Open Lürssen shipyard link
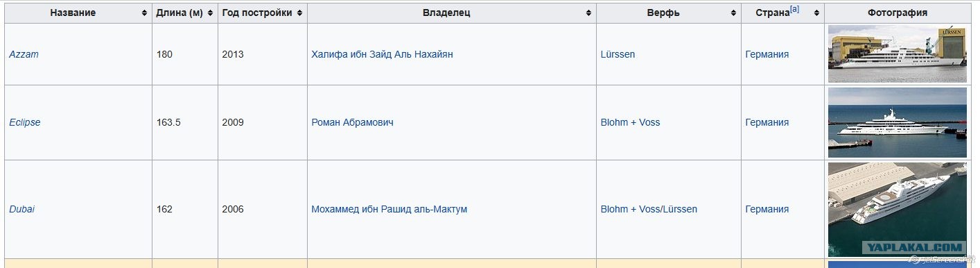 click(x=618, y=54)
